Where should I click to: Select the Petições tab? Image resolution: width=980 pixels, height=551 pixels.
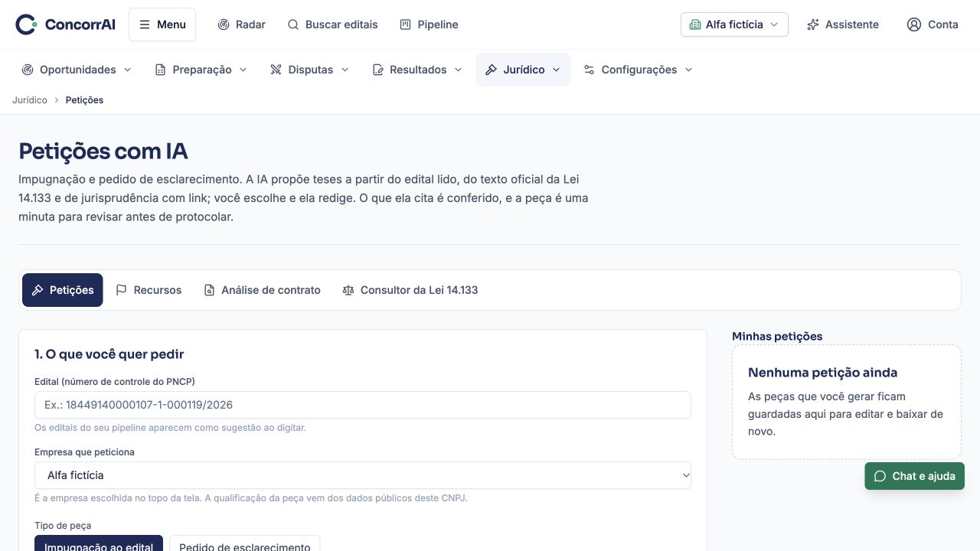click(62, 290)
